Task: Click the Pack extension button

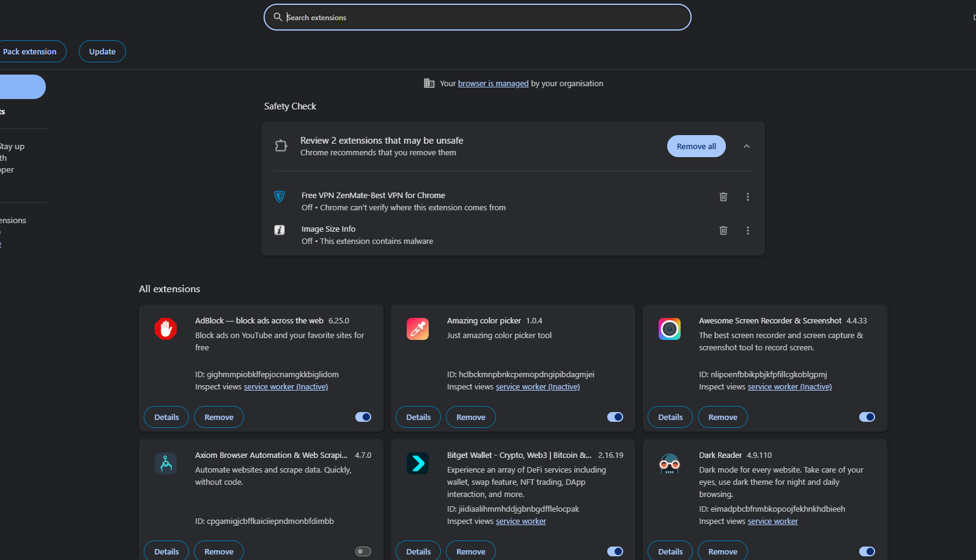Action: pos(29,51)
